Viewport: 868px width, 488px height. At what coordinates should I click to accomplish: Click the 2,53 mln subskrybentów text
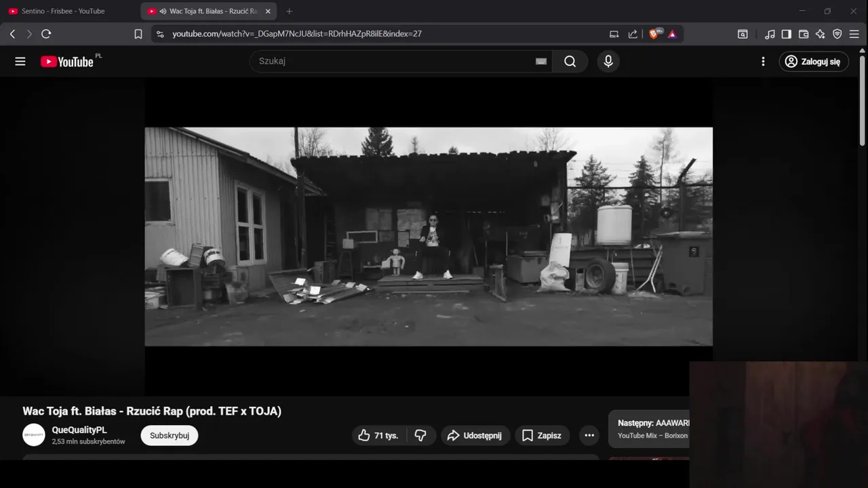(x=89, y=441)
